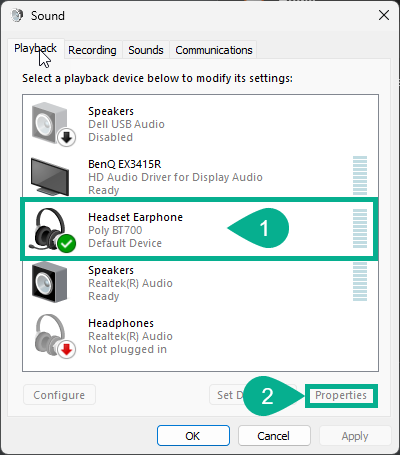Viewport: 400px width, 455px height.
Task: Click the Poly BT700 headset icon
Action: click(53, 230)
